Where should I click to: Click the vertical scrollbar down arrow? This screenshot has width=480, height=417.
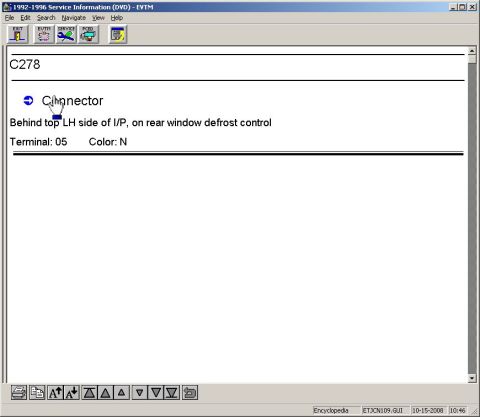coord(472,378)
